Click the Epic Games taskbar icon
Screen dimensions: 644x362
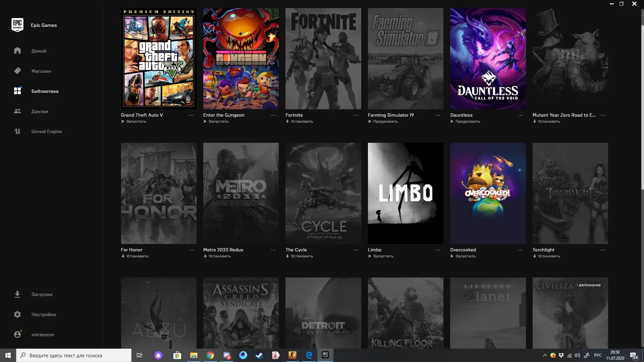(x=325, y=355)
